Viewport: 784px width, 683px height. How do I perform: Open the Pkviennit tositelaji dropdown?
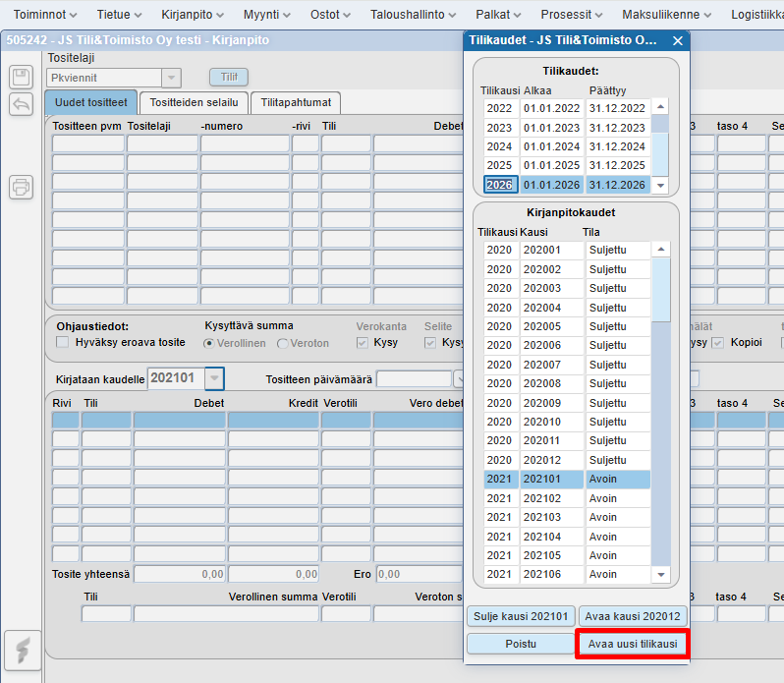click(x=171, y=78)
